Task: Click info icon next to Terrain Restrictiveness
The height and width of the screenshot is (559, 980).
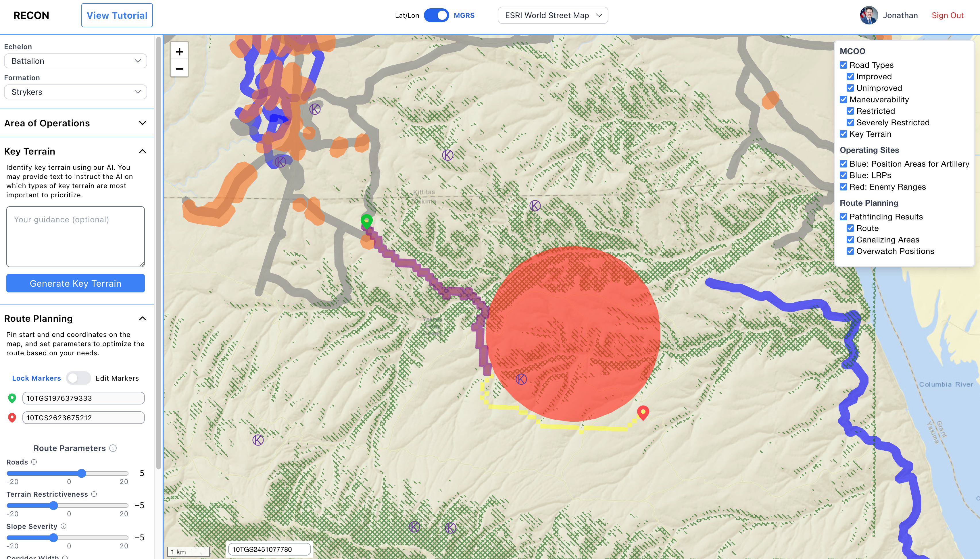Action: [94, 494]
